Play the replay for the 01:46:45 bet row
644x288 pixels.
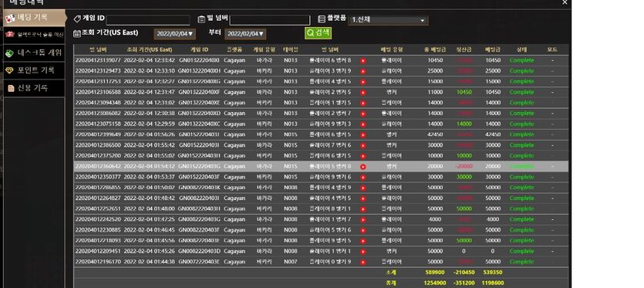click(x=363, y=230)
